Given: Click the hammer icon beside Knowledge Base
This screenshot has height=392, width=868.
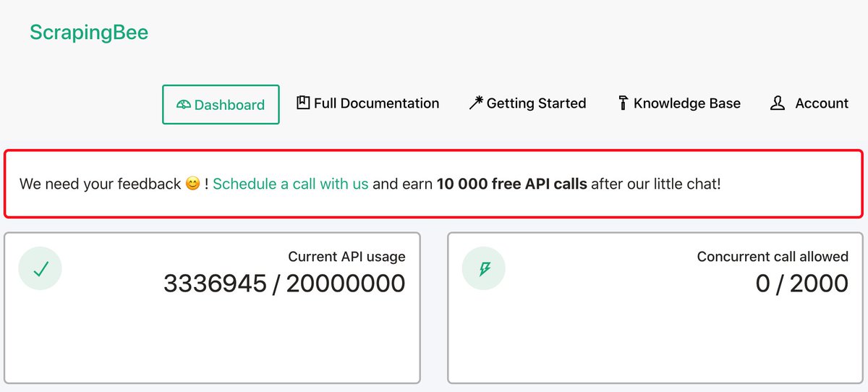Looking at the screenshot, I should tap(623, 103).
